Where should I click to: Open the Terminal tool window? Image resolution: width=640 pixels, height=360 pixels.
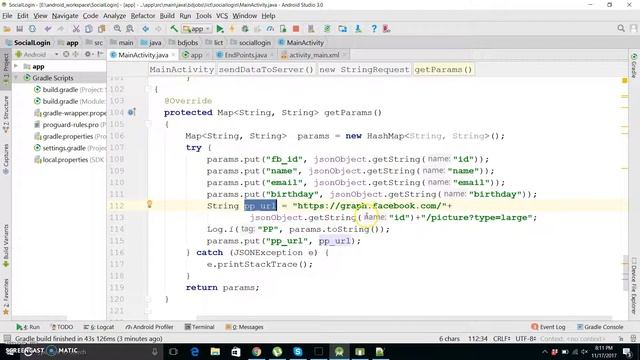(199, 327)
